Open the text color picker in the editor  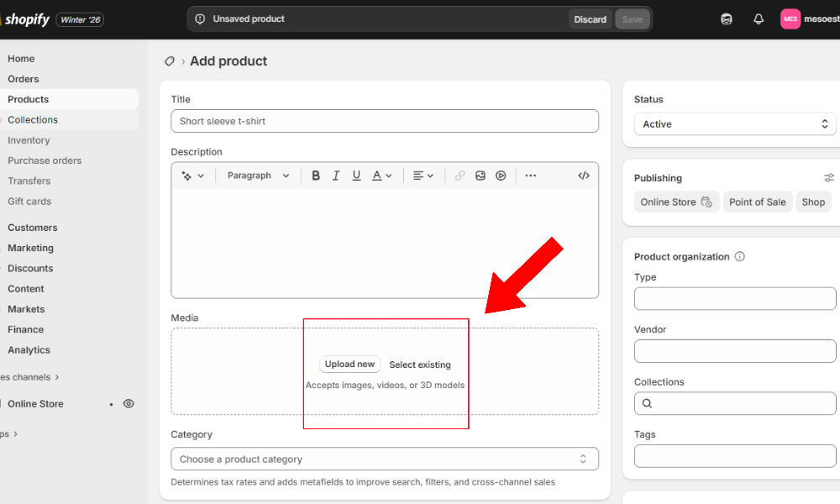pyautogui.click(x=378, y=176)
